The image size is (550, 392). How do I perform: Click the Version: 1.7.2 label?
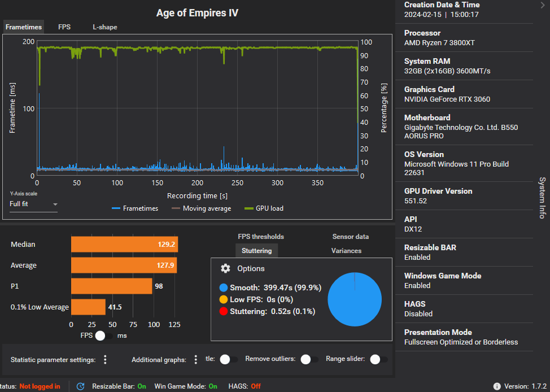(525, 386)
